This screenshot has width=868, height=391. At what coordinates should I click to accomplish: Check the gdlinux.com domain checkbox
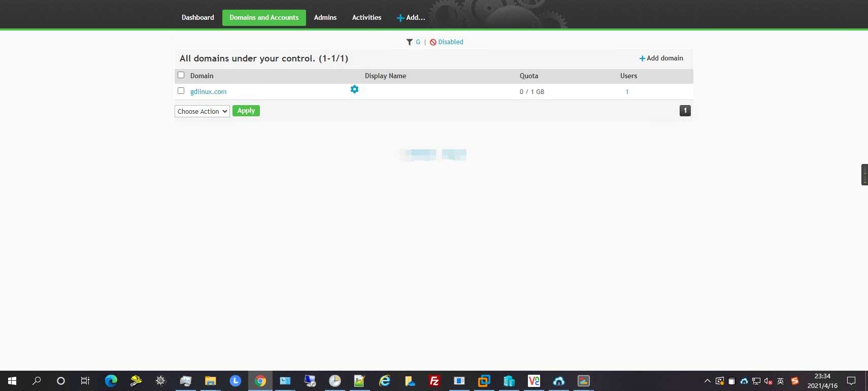[181, 91]
